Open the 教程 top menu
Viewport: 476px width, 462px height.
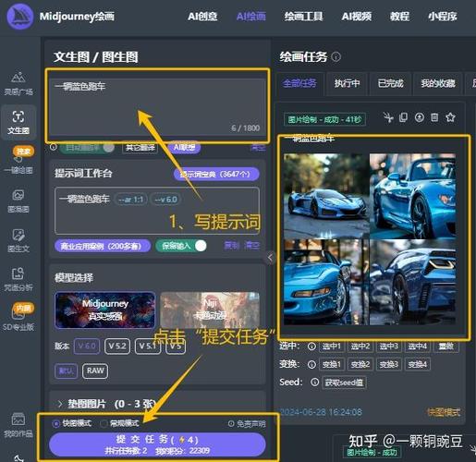click(399, 17)
